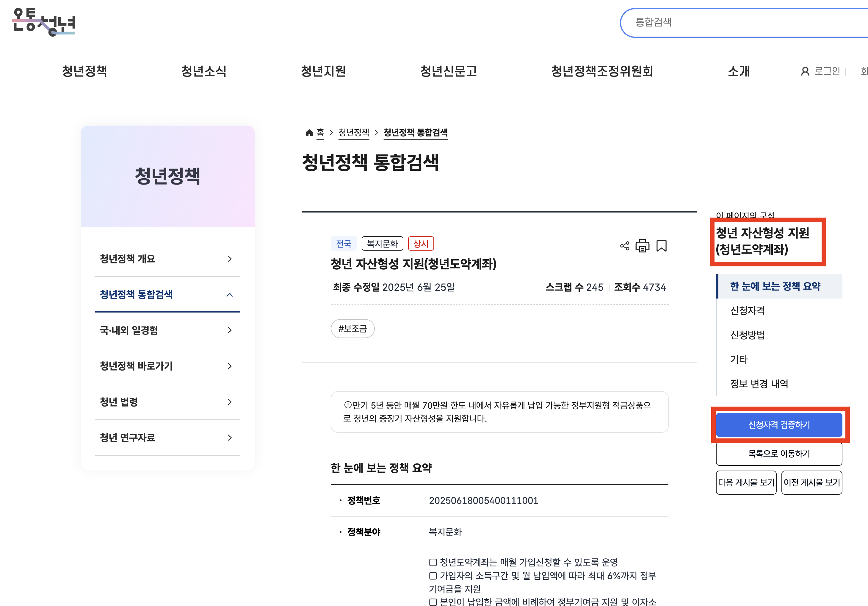The height and width of the screenshot is (606, 868).
Task: Expand 청년 법령 sidebar item
Action: (x=229, y=402)
